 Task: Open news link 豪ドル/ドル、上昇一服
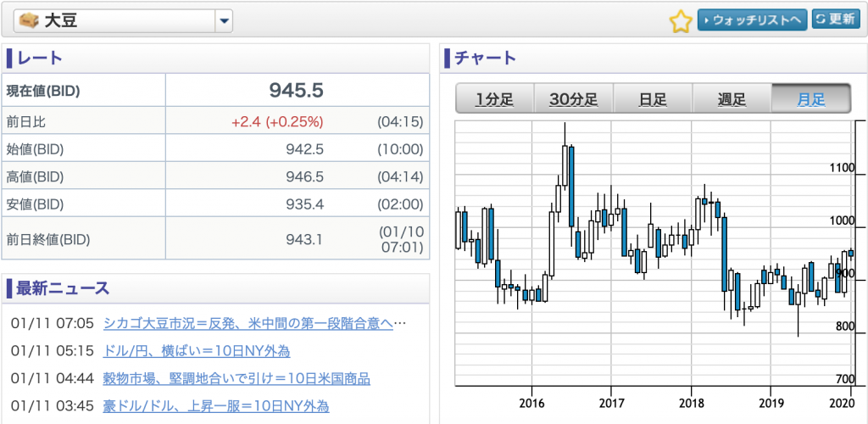[x=216, y=406]
